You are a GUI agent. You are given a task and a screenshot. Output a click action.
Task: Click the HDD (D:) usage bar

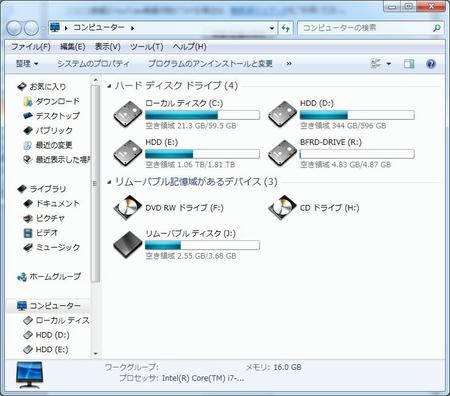pos(357,115)
